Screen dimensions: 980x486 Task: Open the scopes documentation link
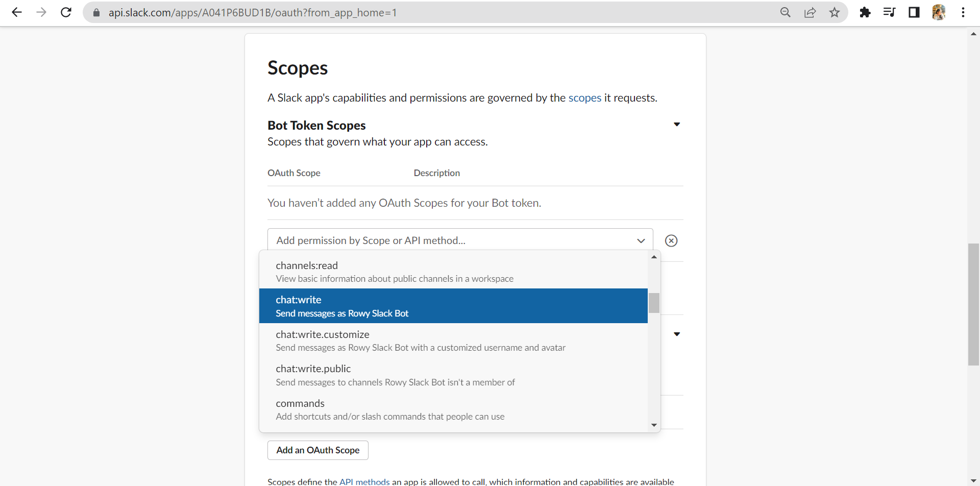584,98
